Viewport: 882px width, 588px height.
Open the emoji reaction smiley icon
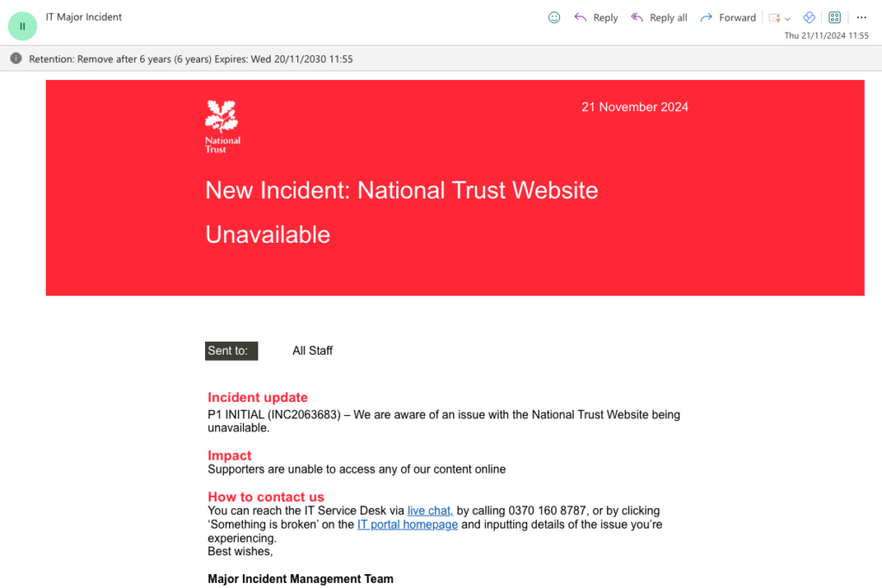point(554,17)
